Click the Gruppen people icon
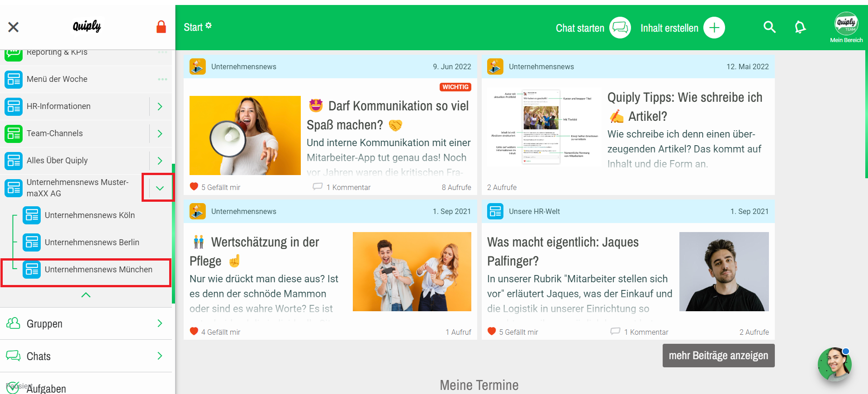Screen dimensions: 868x394 pyautogui.click(x=13, y=323)
